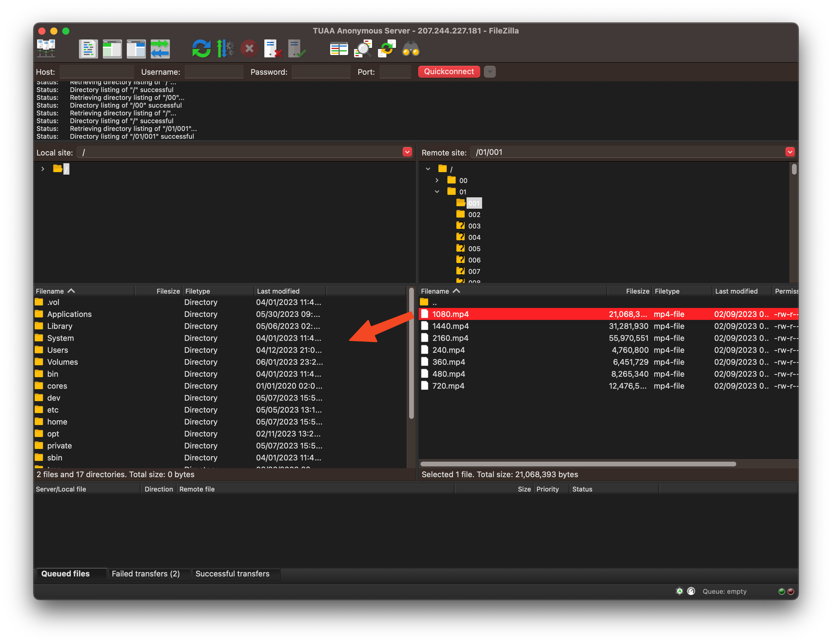Open directory listing filters
832x644 pixels.
(363, 48)
